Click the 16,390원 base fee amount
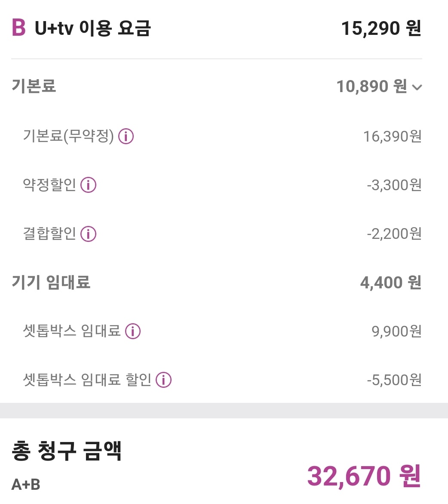 click(392, 136)
